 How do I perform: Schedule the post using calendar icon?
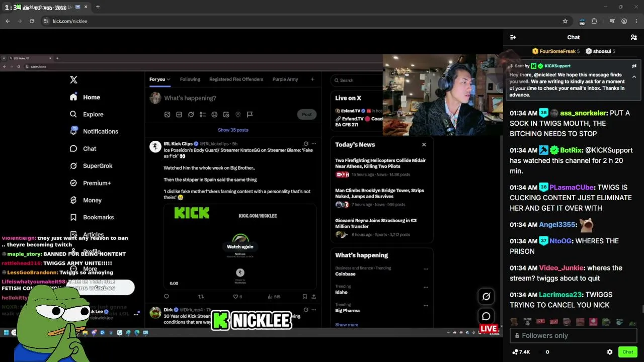pyautogui.click(x=226, y=115)
